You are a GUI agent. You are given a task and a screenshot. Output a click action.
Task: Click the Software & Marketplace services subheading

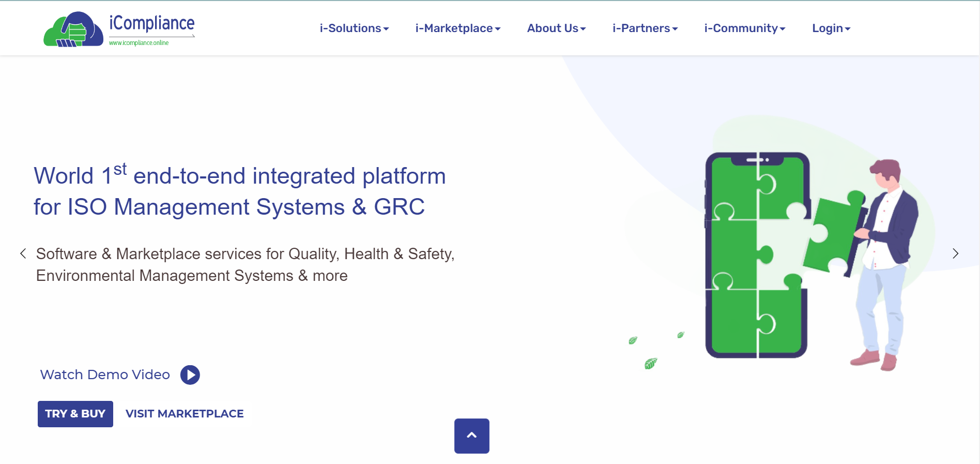click(245, 264)
